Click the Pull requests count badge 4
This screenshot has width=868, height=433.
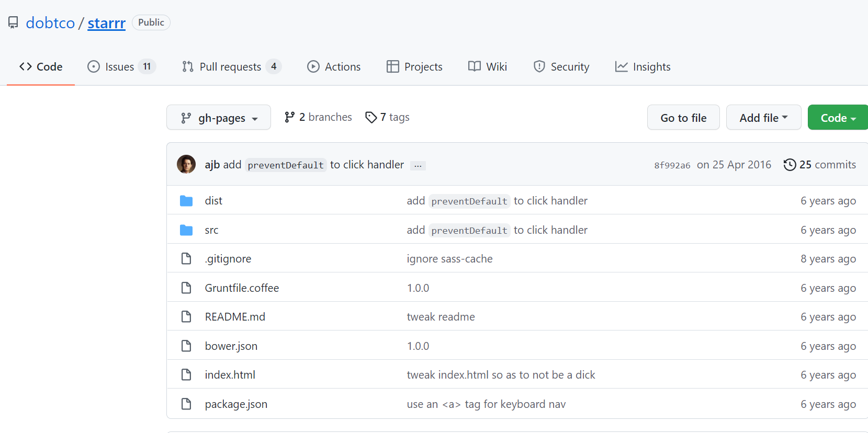pos(274,66)
